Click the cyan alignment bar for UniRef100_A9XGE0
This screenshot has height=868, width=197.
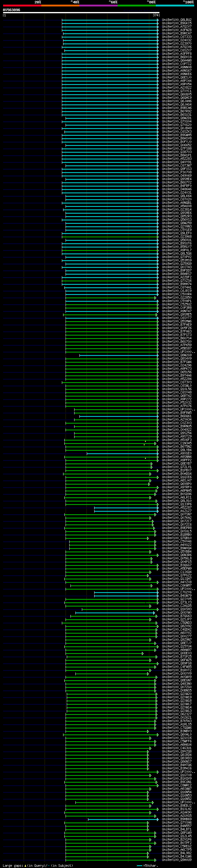pyautogui.click(x=123, y=454)
